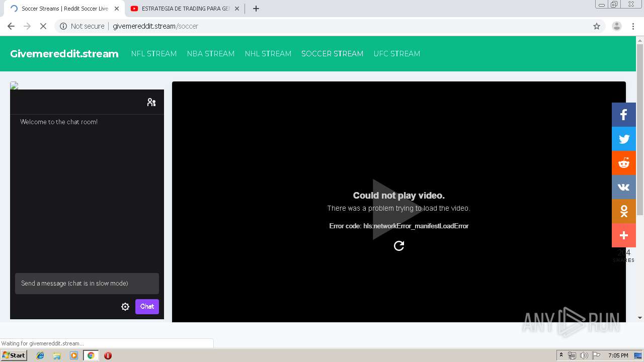Share via the Reddit icon
This screenshot has height=362, width=644.
tap(624, 163)
